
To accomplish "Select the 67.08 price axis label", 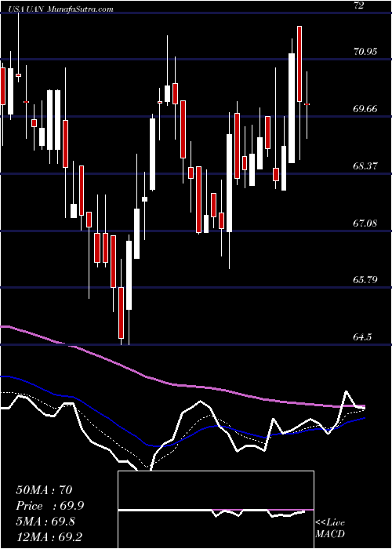I will 365,223.
